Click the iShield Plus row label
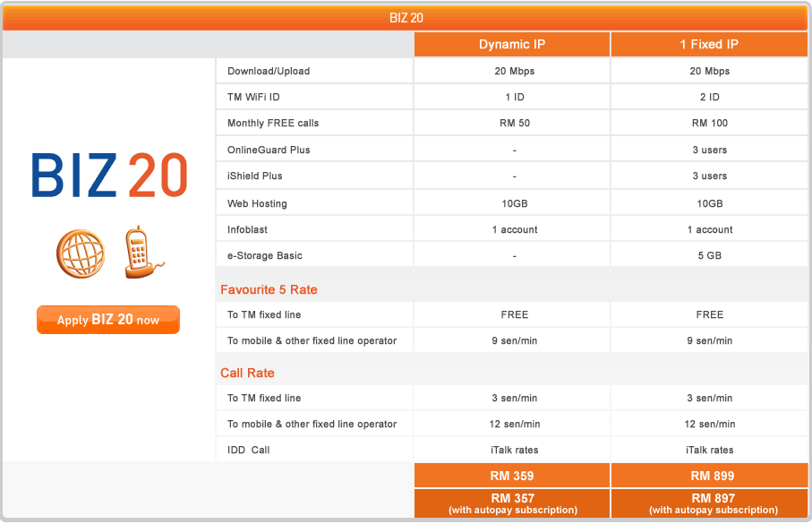Image resolution: width=812 pixels, height=524 pixels. pyautogui.click(x=255, y=176)
